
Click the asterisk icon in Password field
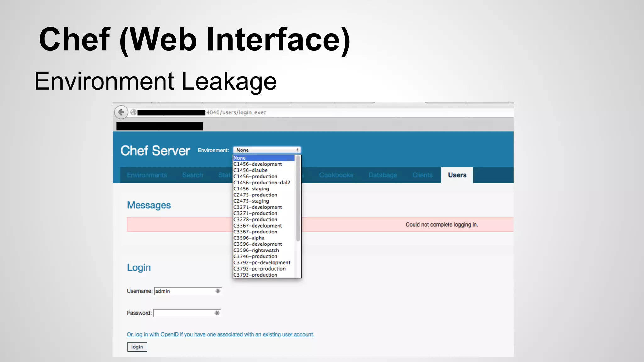click(217, 313)
